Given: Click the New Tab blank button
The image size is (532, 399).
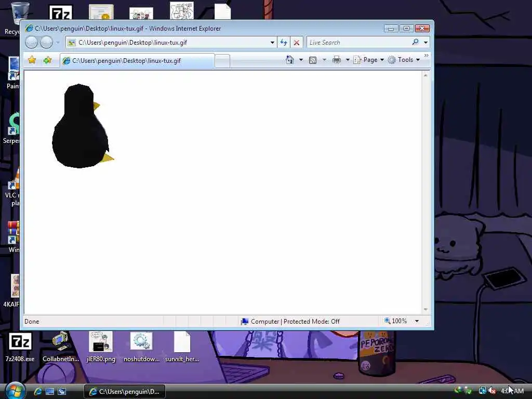Looking at the screenshot, I should click(222, 61).
